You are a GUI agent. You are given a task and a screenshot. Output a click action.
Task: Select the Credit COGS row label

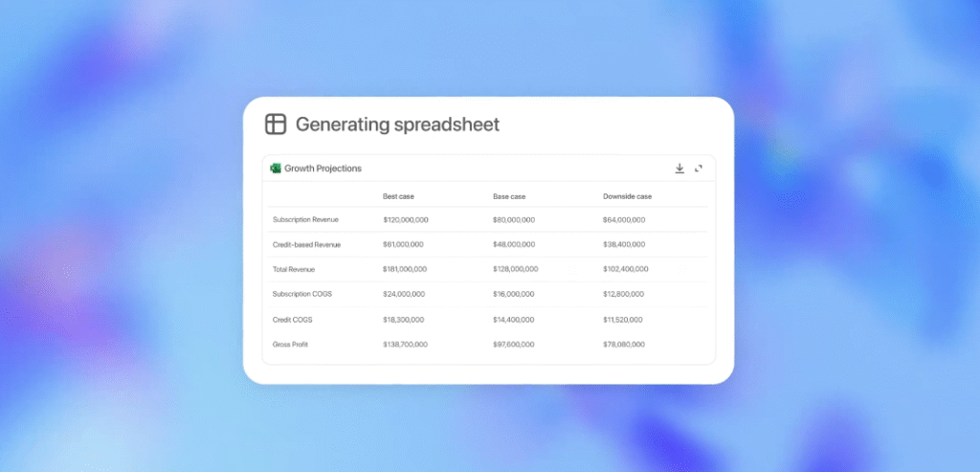[x=292, y=319]
